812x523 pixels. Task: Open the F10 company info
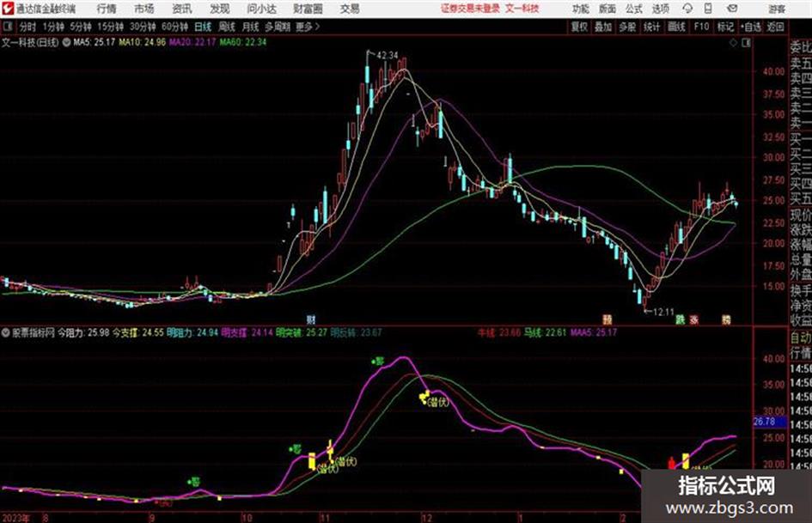(701, 27)
